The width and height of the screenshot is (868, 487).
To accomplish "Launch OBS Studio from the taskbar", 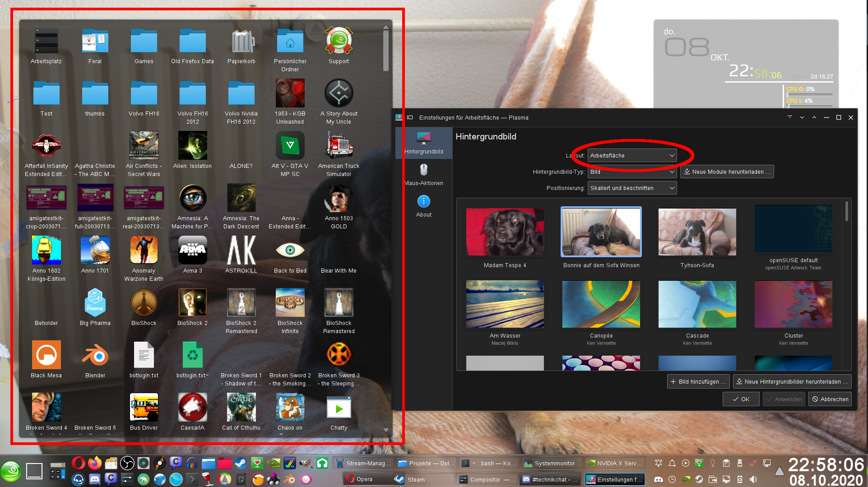I will [128, 463].
